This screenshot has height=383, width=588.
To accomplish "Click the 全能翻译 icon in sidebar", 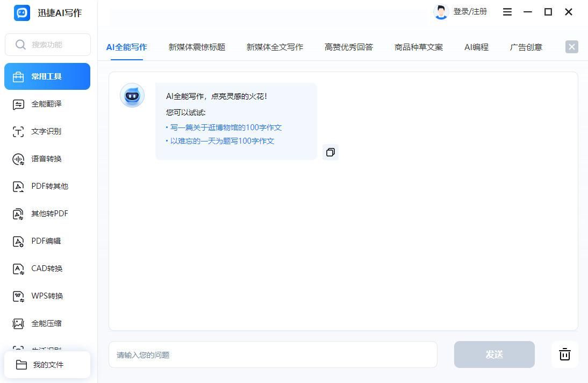I will pos(18,104).
